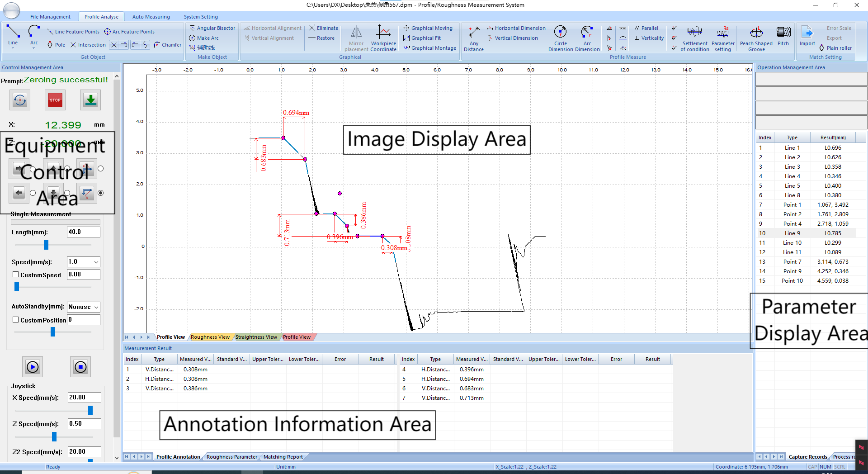Enable the CustomSpeed checkbox

16,275
